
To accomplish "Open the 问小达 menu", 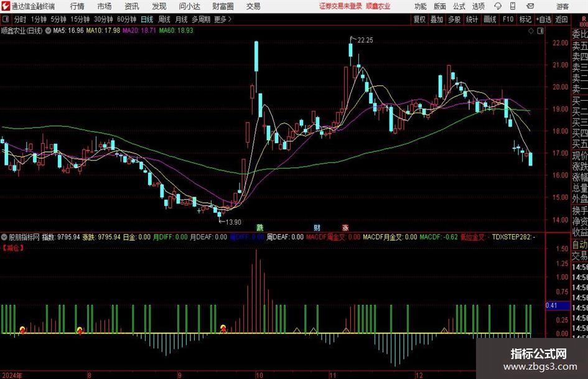I will pos(189,6).
